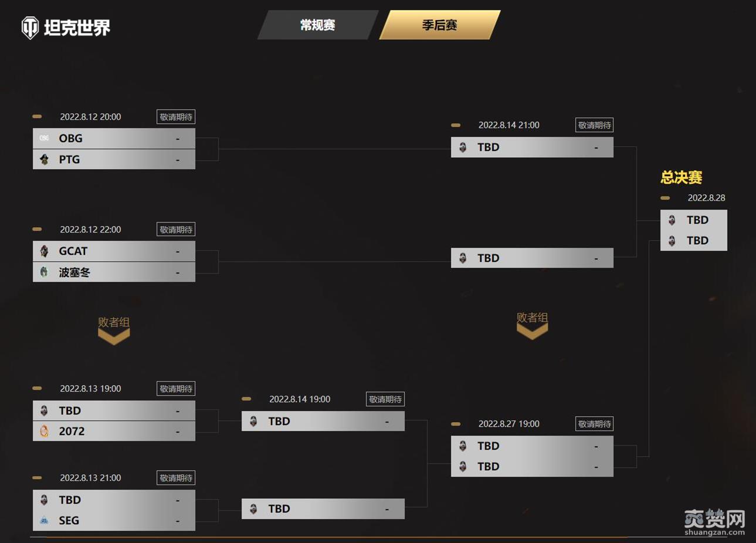Click the 总决赛 finals heading

(681, 177)
